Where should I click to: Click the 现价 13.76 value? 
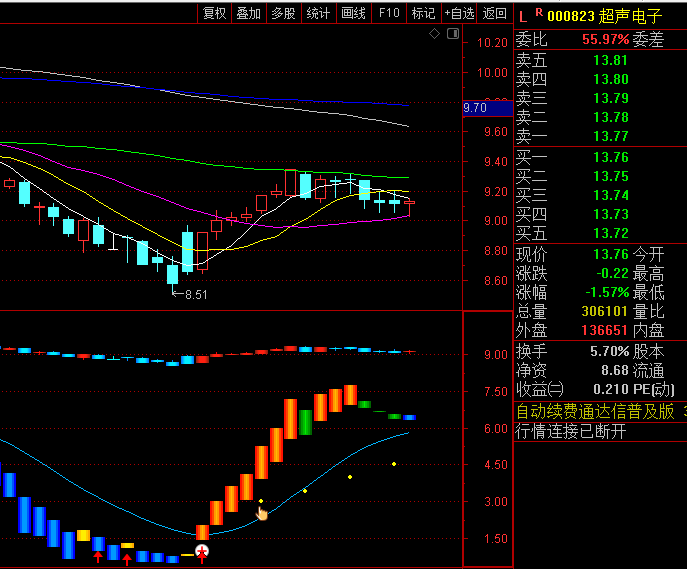(611, 254)
